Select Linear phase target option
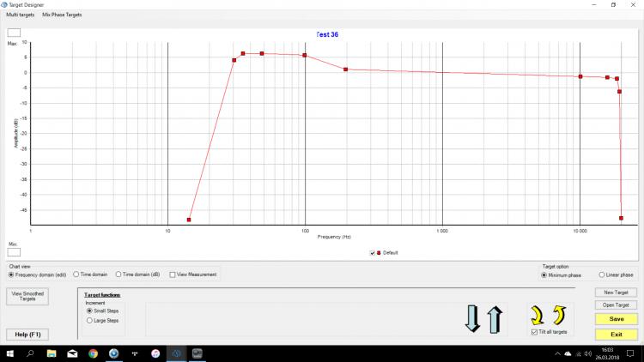Viewport: 644px width, 362px height. point(616,275)
